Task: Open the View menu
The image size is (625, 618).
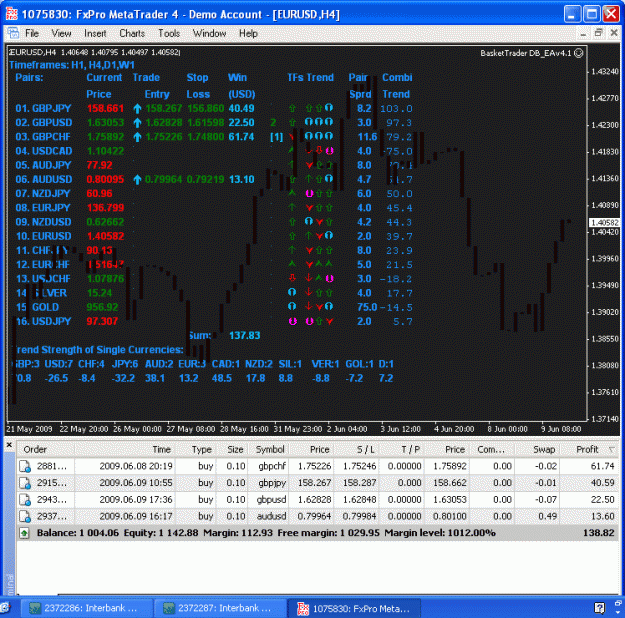Action: (x=61, y=33)
